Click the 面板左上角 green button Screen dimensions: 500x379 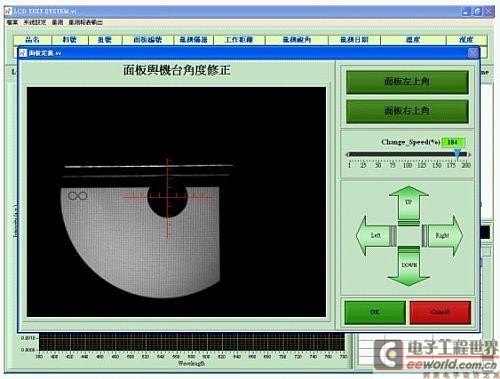tap(407, 82)
